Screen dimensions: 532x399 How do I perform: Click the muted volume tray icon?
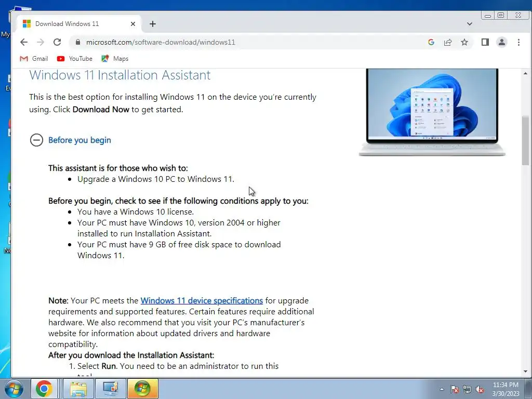[480, 390]
